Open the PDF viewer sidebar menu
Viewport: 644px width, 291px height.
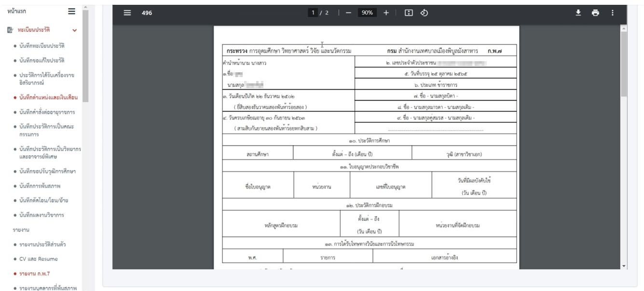tap(128, 13)
